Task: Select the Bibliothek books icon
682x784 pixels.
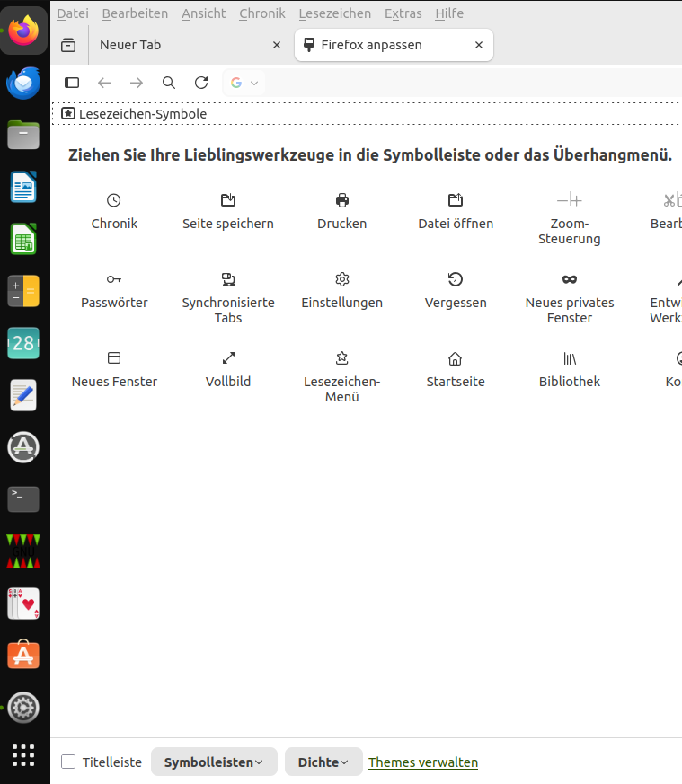Action: 570,358
